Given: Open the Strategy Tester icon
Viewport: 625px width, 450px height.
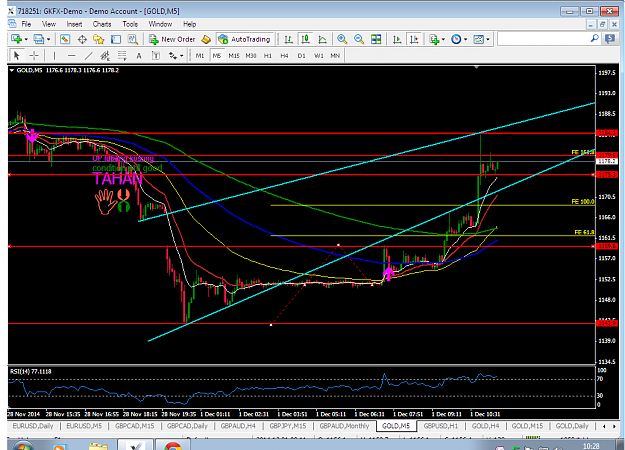Looking at the screenshot, I should click(132, 39).
